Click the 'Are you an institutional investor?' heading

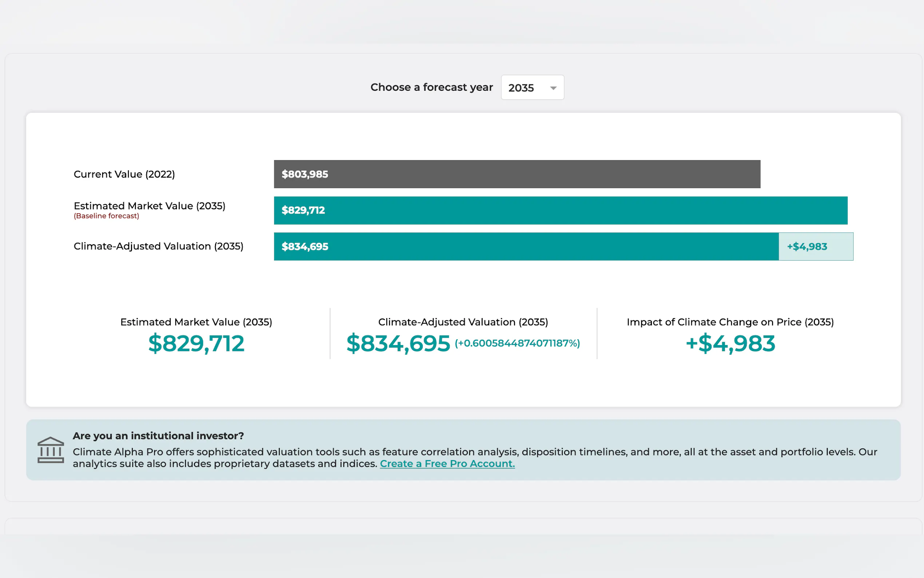(158, 436)
